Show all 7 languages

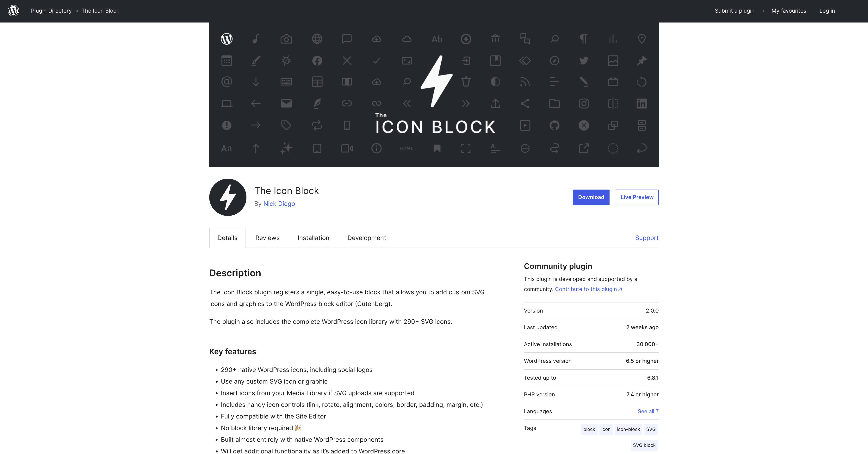(x=648, y=412)
